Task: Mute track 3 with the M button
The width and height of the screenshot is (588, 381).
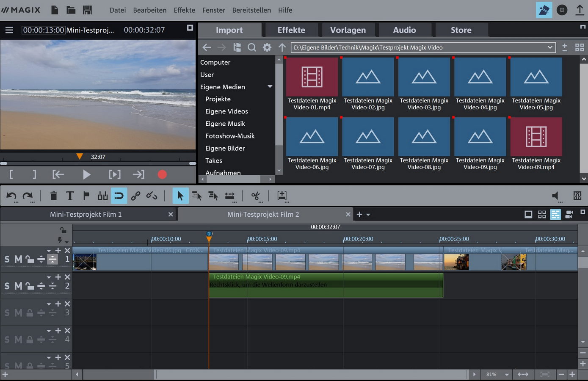Action: [x=18, y=313]
